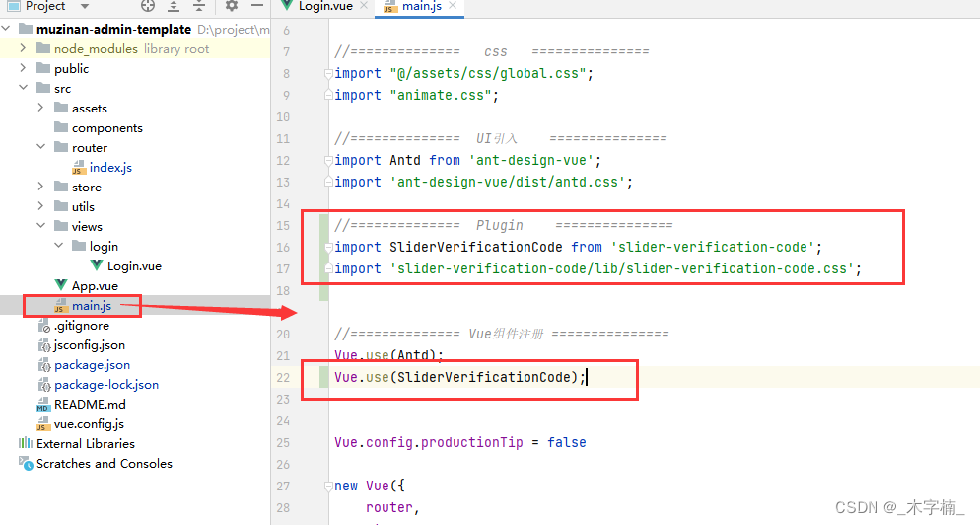
Task: Click the Scratches and Consoles icon
Action: coord(26,463)
